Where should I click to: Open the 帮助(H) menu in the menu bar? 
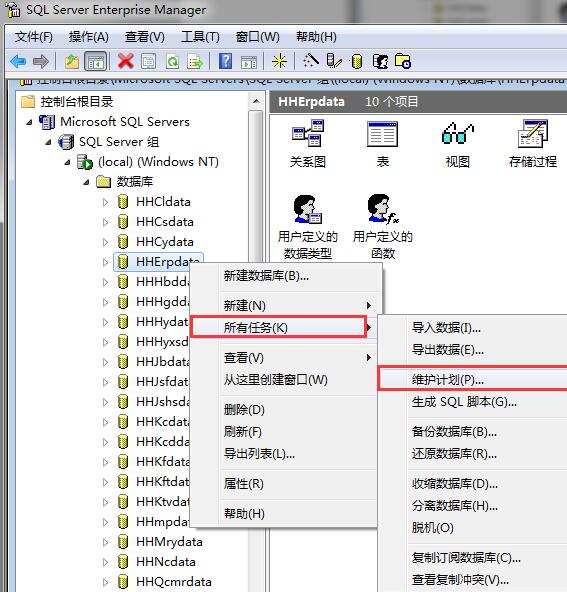click(316, 37)
